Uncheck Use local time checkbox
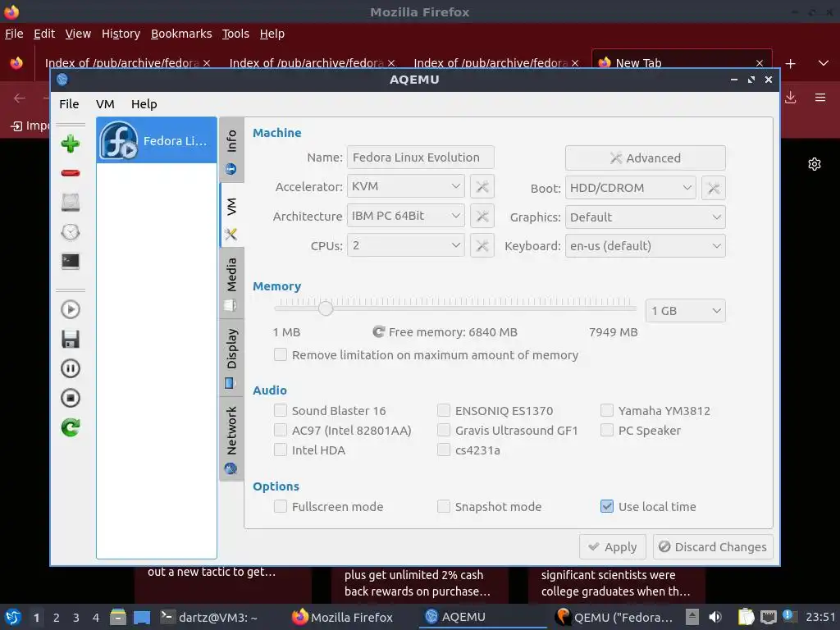 [607, 506]
